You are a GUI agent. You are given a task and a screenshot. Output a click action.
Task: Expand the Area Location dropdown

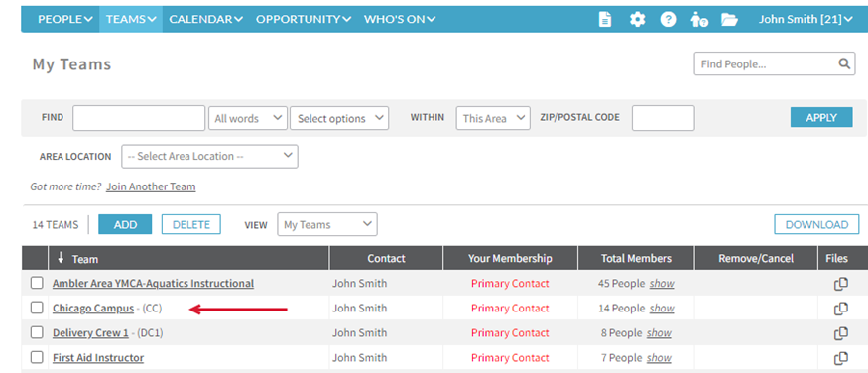click(x=209, y=156)
